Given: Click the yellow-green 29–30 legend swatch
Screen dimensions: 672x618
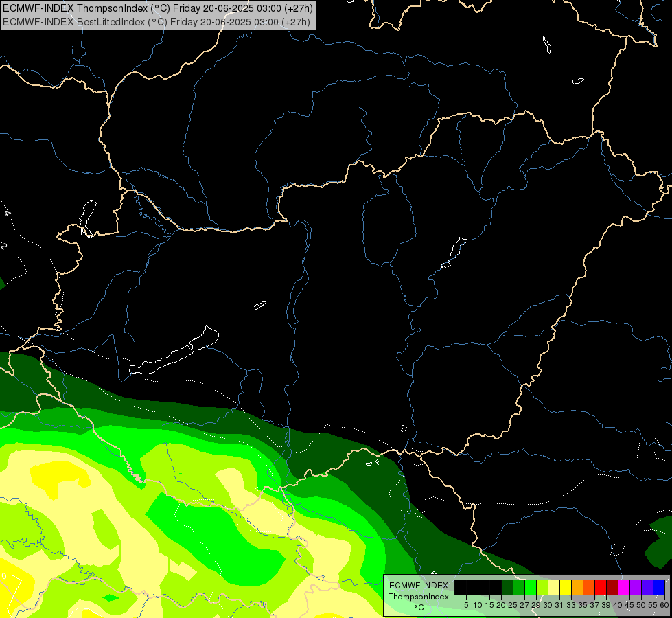Looking at the screenshot, I should (542, 587).
